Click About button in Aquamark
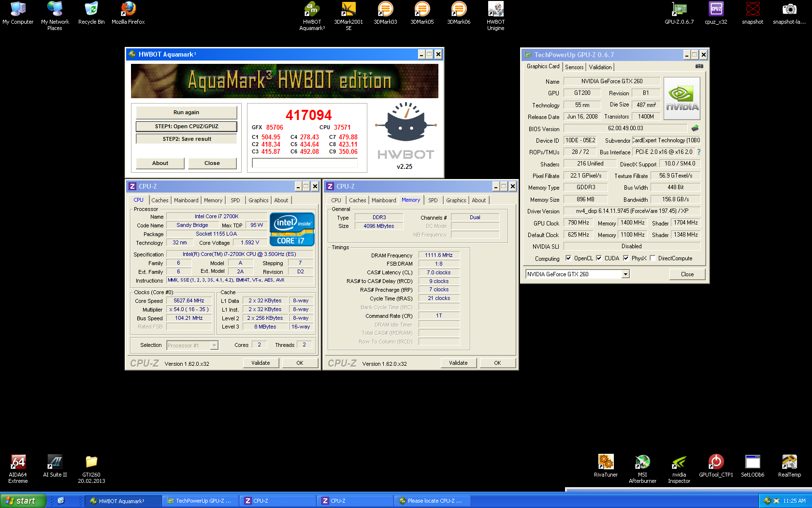The height and width of the screenshot is (508, 812). [x=160, y=163]
